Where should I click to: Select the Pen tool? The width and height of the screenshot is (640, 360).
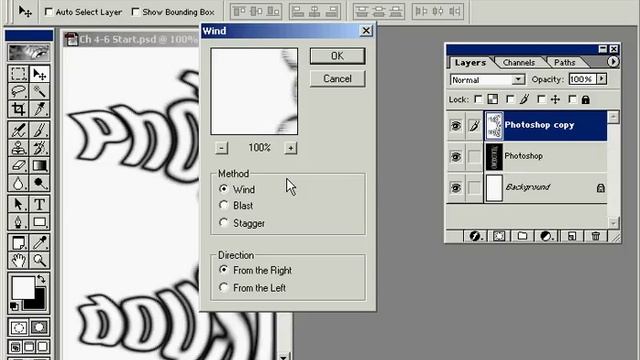[18, 222]
